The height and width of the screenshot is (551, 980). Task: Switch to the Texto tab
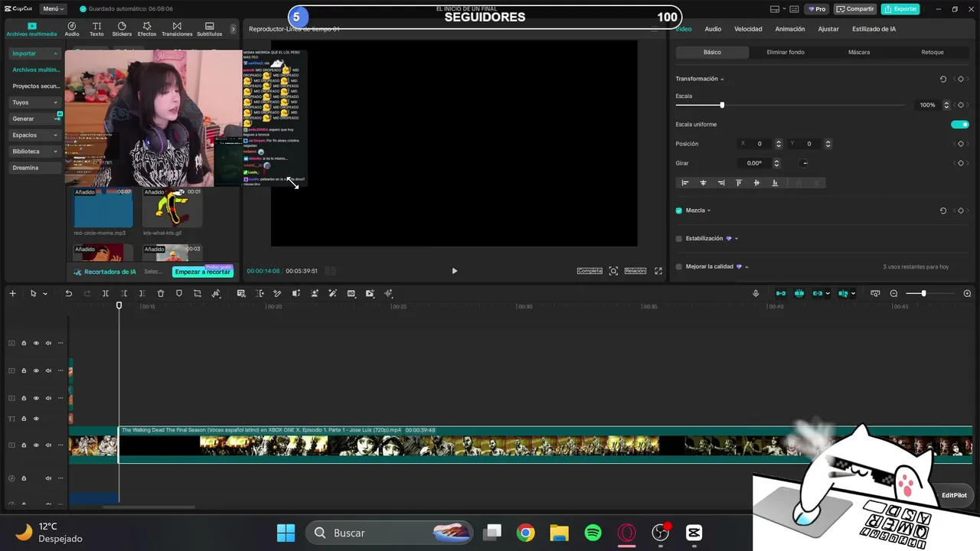pos(96,29)
